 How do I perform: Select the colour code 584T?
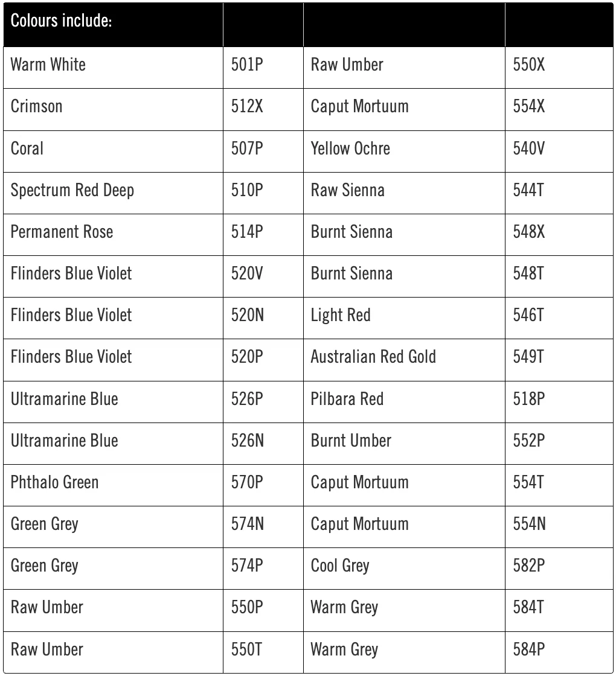(x=528, y=607)
